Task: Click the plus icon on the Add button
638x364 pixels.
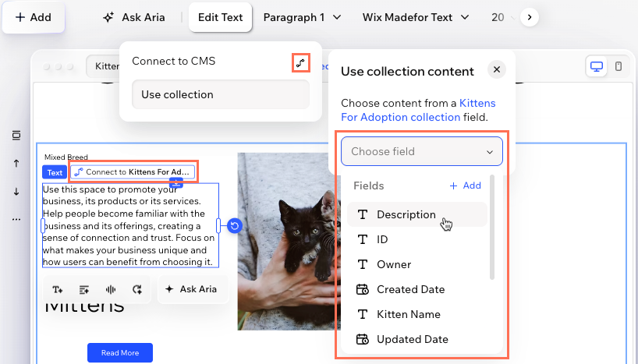Action: [x=19, y=17]
